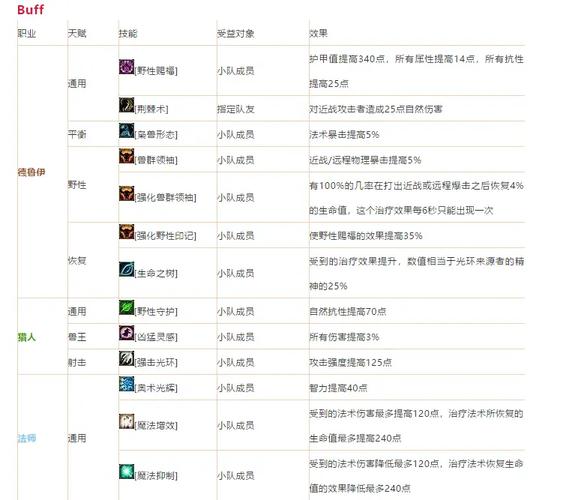Click effect text 智力提高40点
Image resolution: width=581 pixels, height=500 pixels.
338,388
